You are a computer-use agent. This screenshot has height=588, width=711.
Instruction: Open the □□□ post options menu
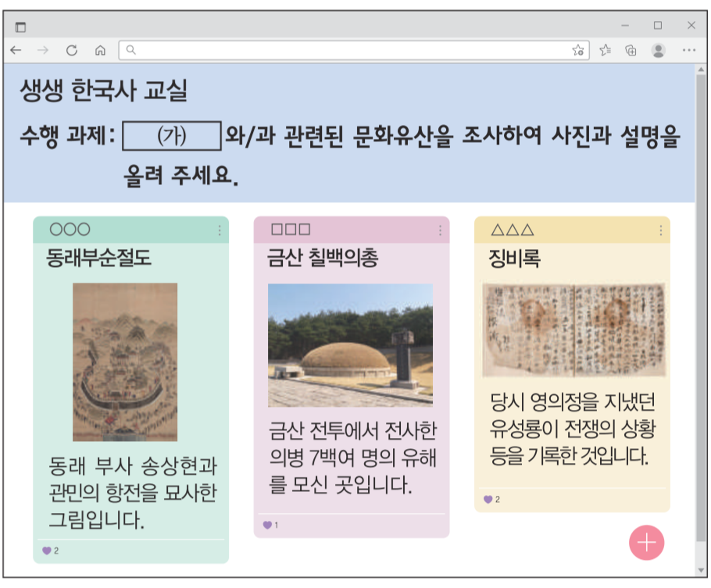441,230
